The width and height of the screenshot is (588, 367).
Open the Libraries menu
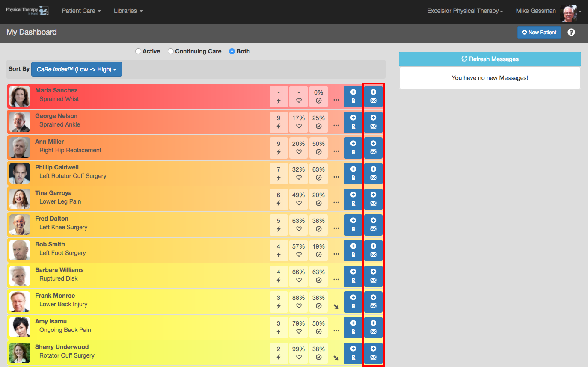pyautogui.click(x=128, y=11)
